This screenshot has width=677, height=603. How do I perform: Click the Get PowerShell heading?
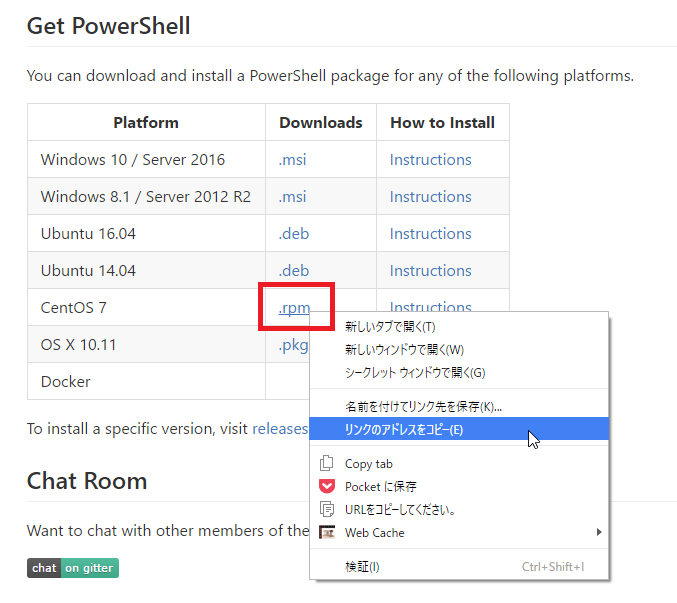pyautogui.click(x=108, y=25)
